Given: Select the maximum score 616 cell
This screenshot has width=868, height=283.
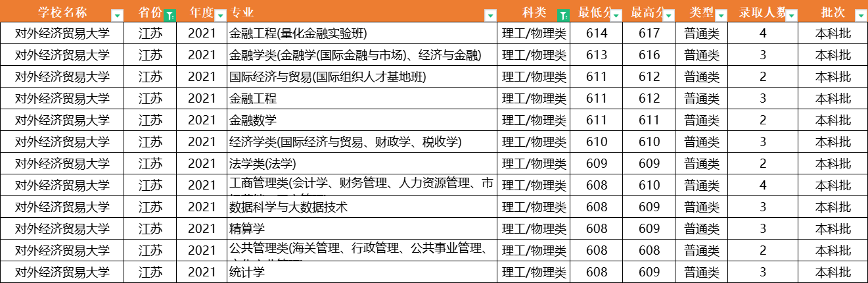Looking at the screenshot, I should [x=649, y=55].
